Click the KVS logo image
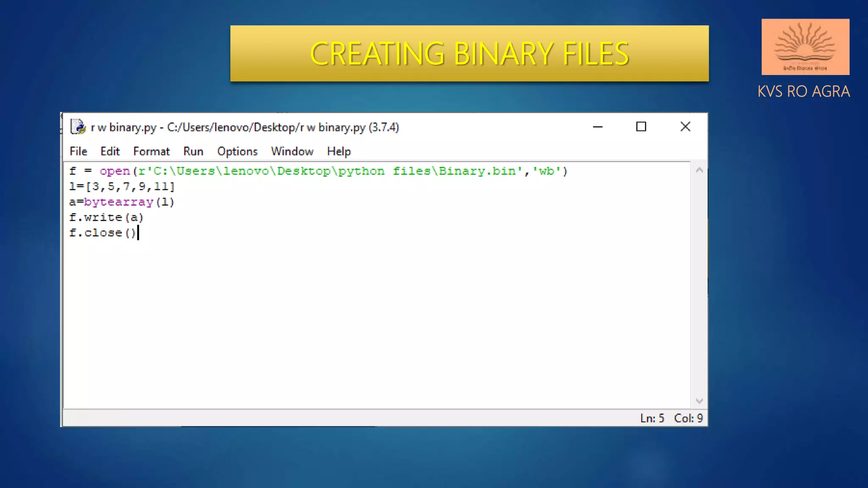The height and width of the screenshot is (488, 868). click(805, 47)
